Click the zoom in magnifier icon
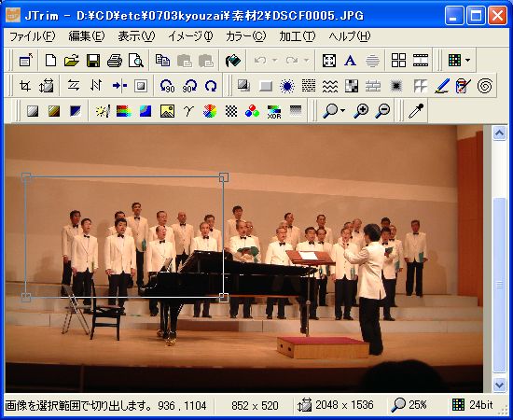This screenshot has width=513, height=420. 361,111
